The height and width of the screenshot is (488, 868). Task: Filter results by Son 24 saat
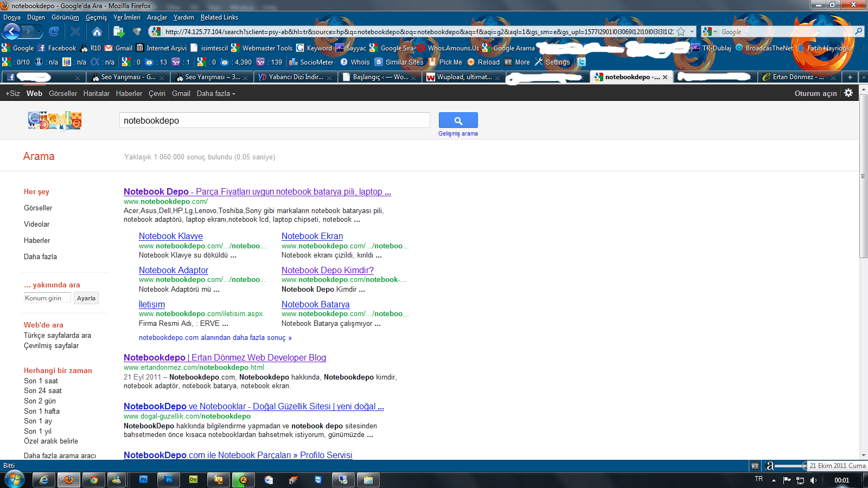pyautogui.click(x=43, y=390)
